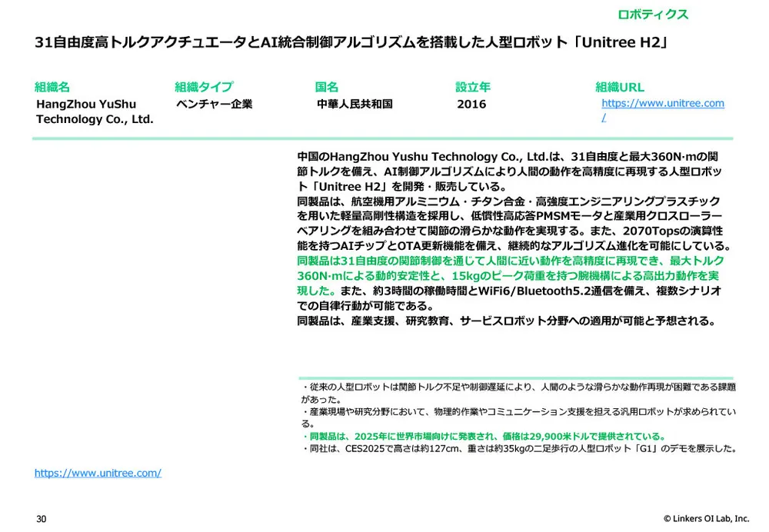Open the 組織URL hyperlink https://www.unitree.com/
The image size is (769, 532).
click(663, 103)
